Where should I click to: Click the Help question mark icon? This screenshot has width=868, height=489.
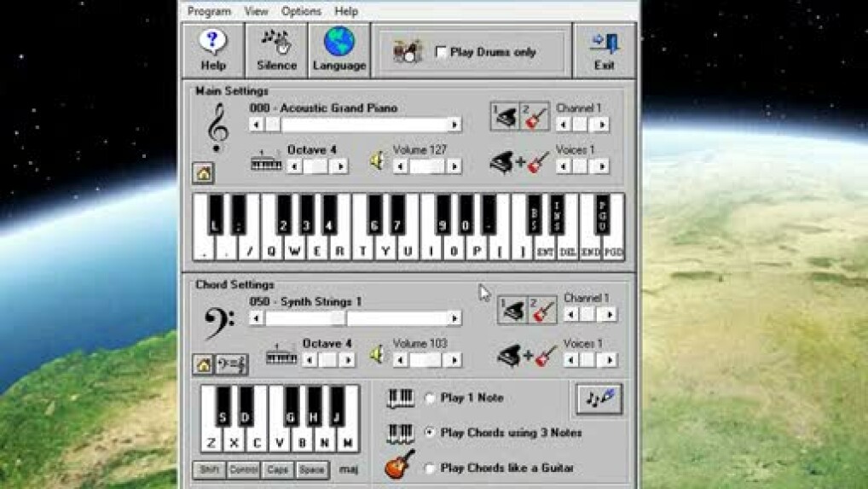(213, 43)
